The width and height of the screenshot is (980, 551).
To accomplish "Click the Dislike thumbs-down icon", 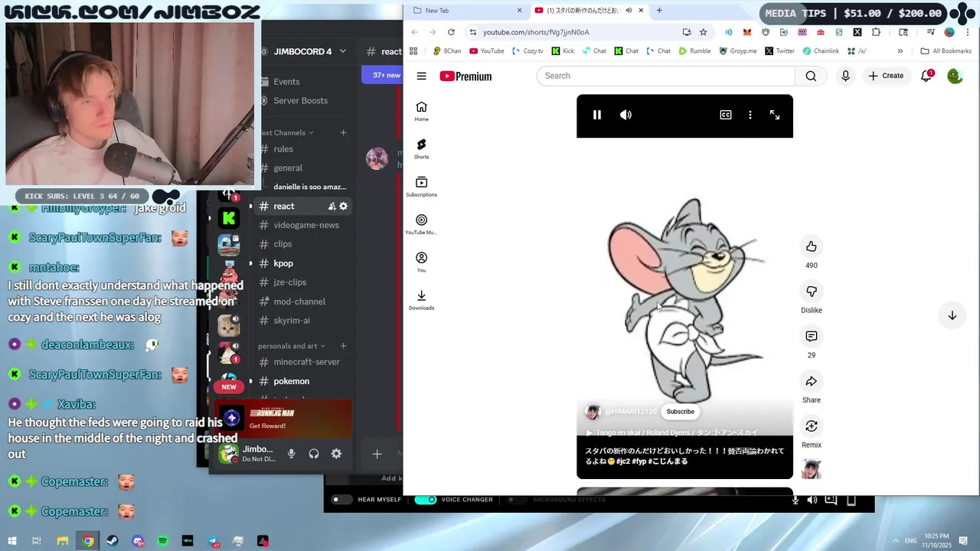I will tap(812, 292).
